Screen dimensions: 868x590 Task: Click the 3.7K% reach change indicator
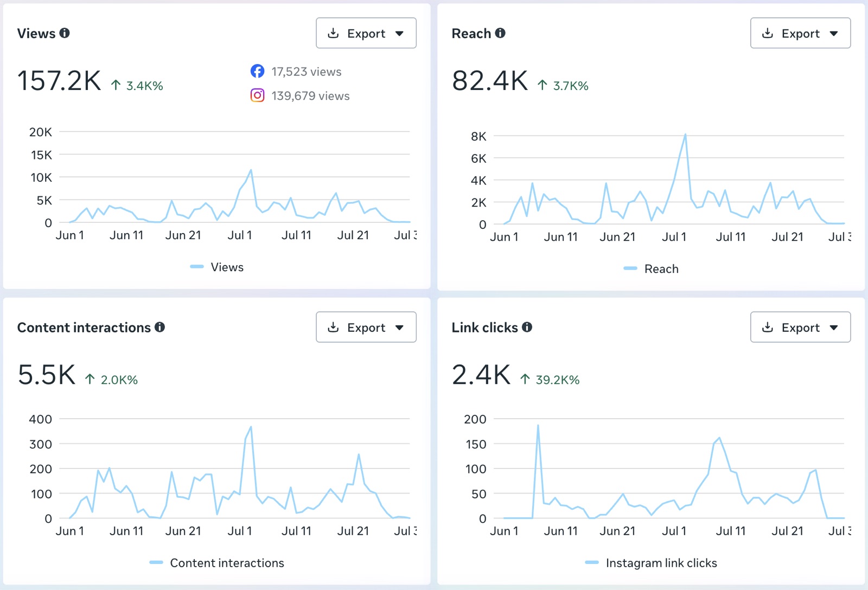(x=563, y=85)
